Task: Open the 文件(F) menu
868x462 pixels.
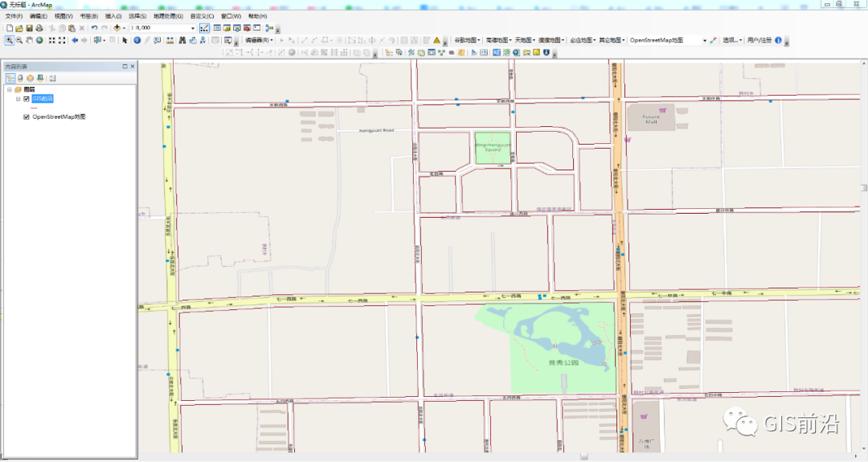Action: coord(14,16)
